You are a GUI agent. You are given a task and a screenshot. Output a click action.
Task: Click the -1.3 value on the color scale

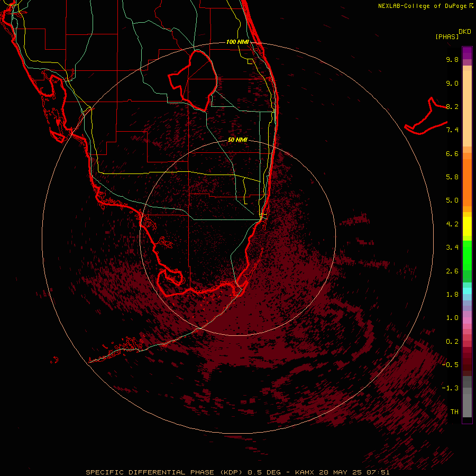pos(450,388)
